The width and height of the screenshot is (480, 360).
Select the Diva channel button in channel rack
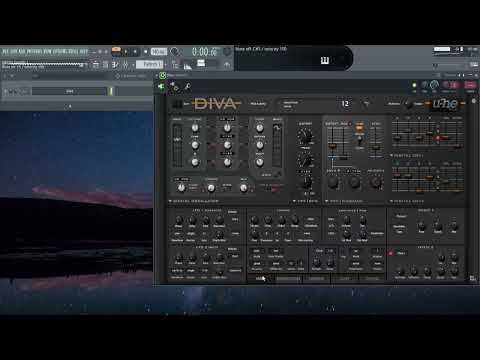coord(69,91)
